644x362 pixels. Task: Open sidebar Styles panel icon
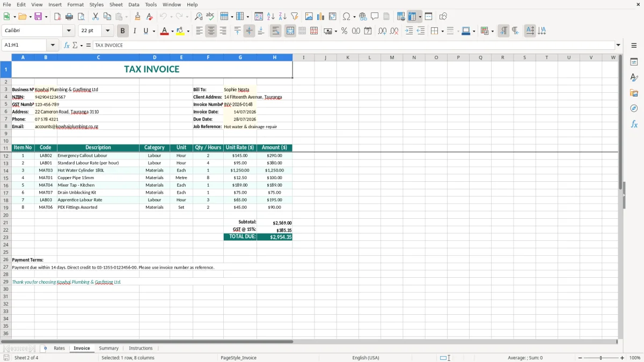coord(634,78)
